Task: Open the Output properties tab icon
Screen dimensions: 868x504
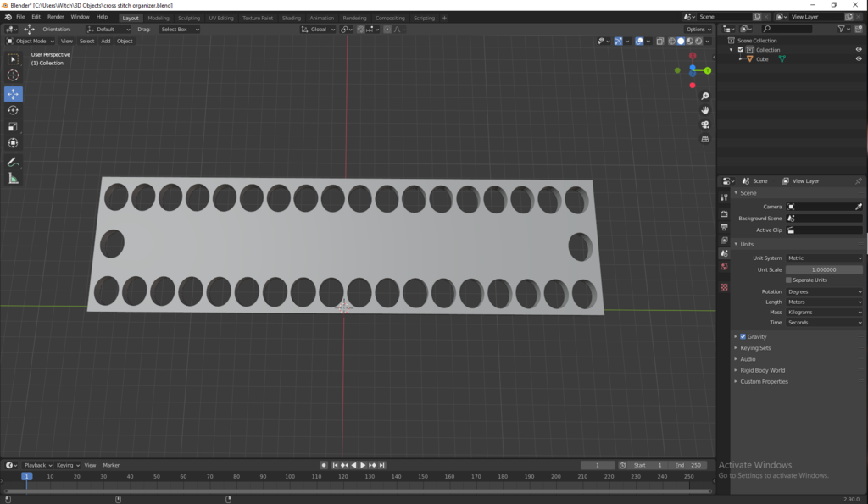Action: [x=724, y=227]
